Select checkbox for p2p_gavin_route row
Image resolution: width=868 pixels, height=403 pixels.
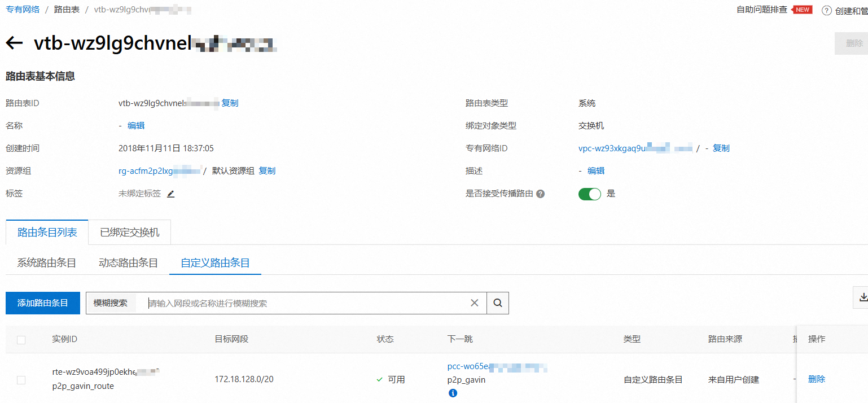pos(21,380)
